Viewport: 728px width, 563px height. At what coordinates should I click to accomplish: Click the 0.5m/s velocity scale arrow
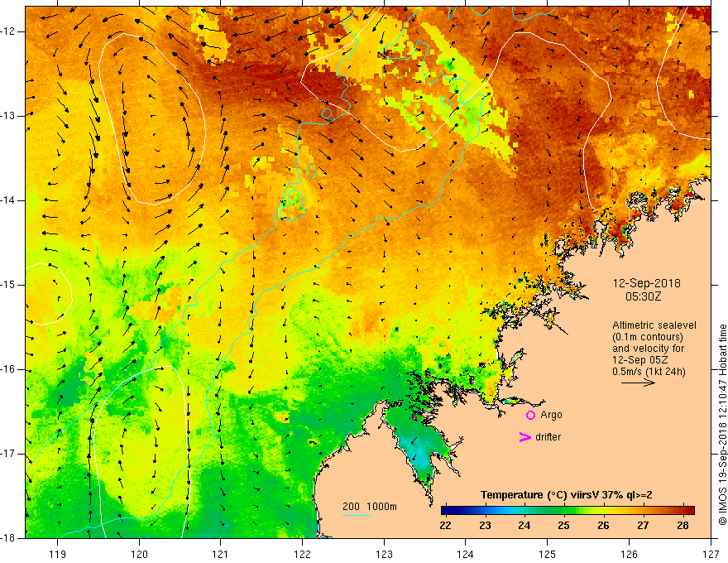(x=639, y=383)
